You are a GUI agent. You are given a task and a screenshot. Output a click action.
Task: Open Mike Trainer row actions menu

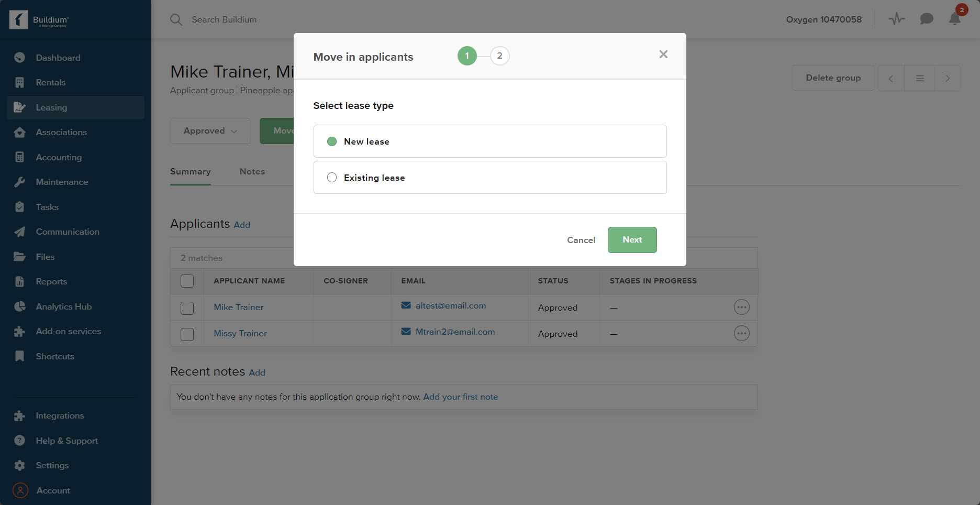(x=742, y=307)
